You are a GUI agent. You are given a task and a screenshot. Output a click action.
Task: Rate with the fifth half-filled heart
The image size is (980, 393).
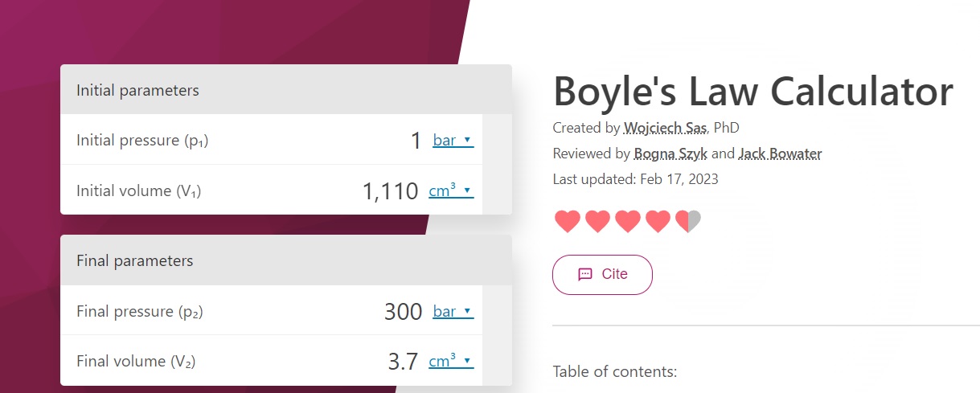point(688,221)
